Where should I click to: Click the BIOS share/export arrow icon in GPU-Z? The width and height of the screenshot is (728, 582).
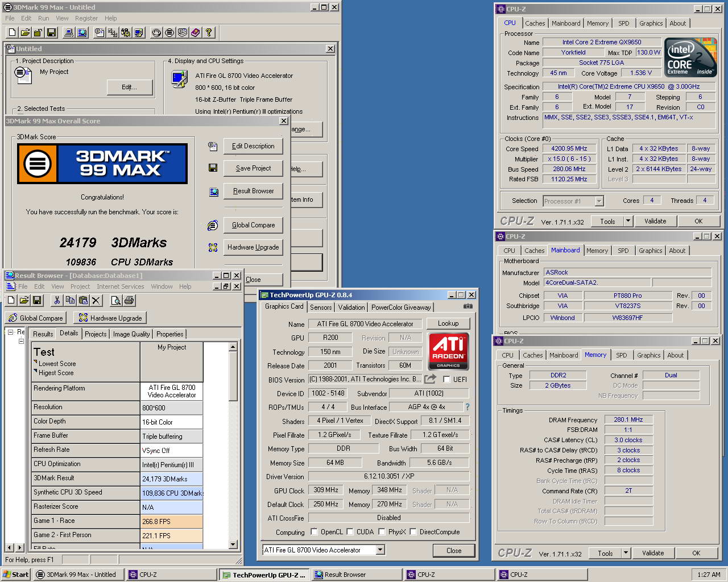click(x=431, y=379)
